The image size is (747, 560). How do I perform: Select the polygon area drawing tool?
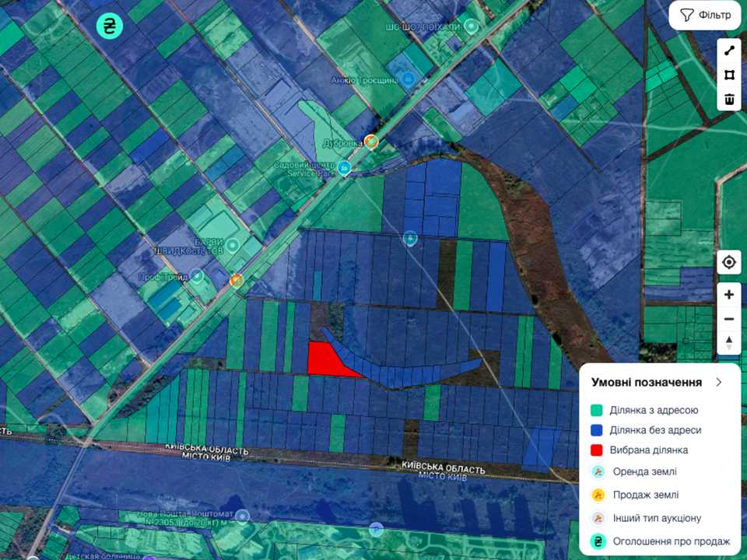click(x=729, y=75)
